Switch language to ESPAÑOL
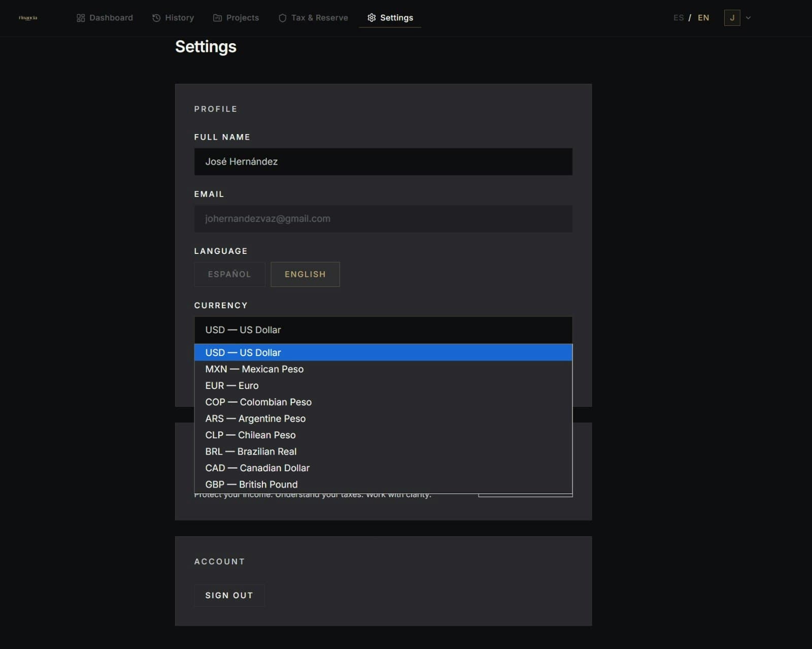The height and width of the screenshot is (649, 812). pyautogui.click(x=229, y=274)
